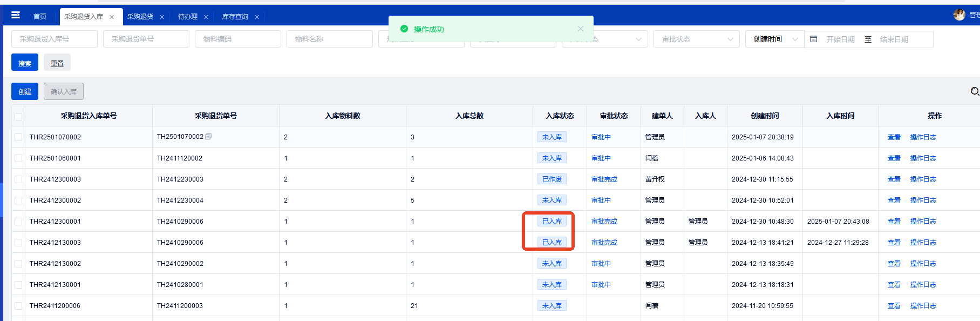This screenshot has width=980, height=321.
Task: Click the 物料名称 input field
Action: pos(330,39)
